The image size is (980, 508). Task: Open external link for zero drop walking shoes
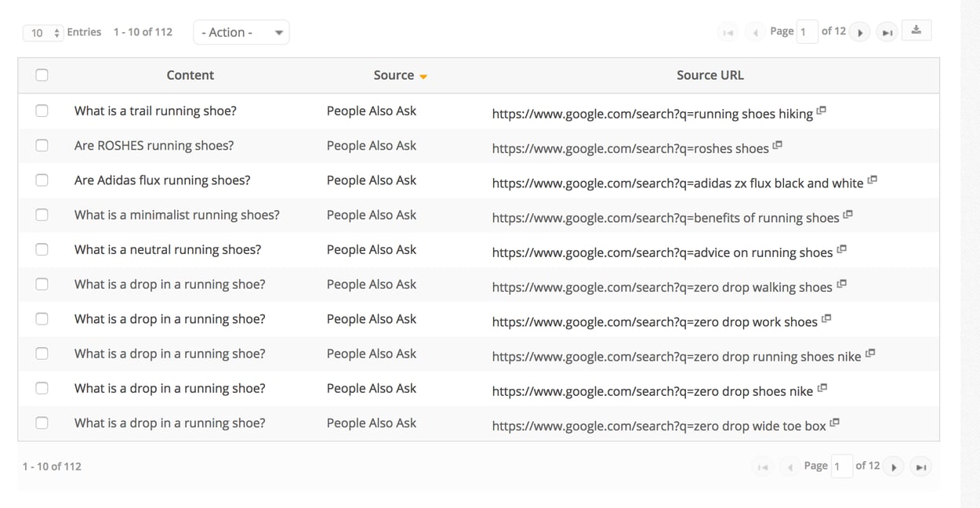coord(841,284)
